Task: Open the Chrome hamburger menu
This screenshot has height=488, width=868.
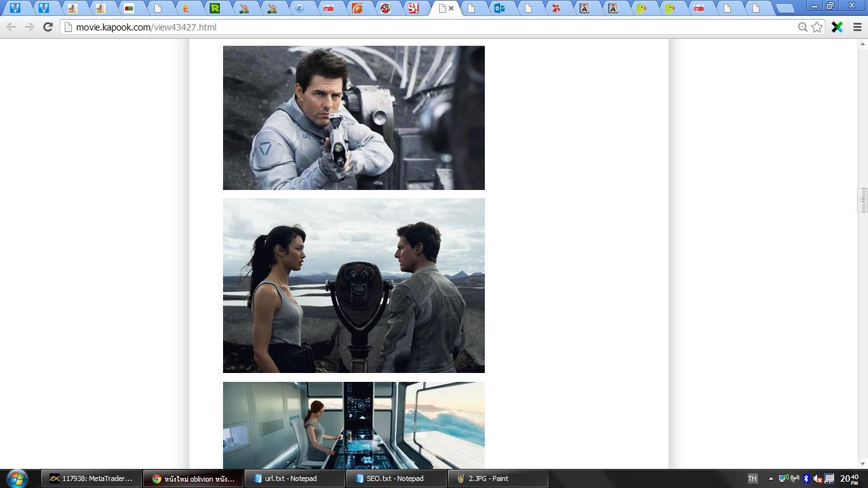Action: click(857, 27)
